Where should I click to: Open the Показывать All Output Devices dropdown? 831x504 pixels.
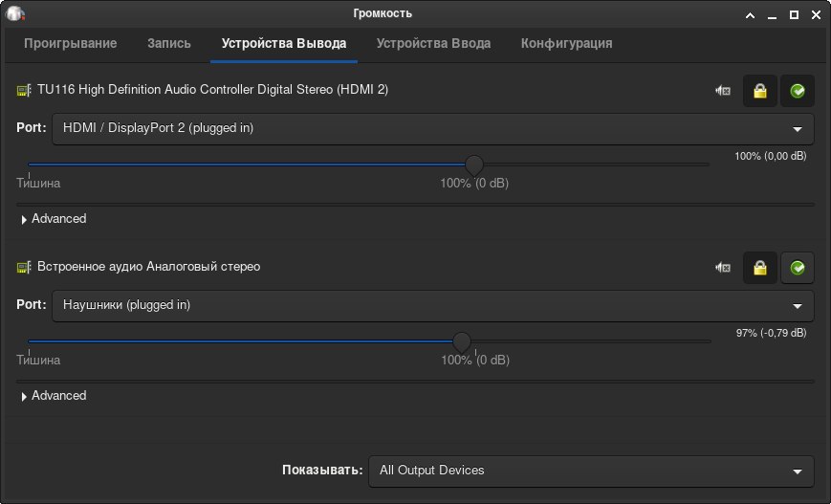pyautogui.click(x=591, y=471)
